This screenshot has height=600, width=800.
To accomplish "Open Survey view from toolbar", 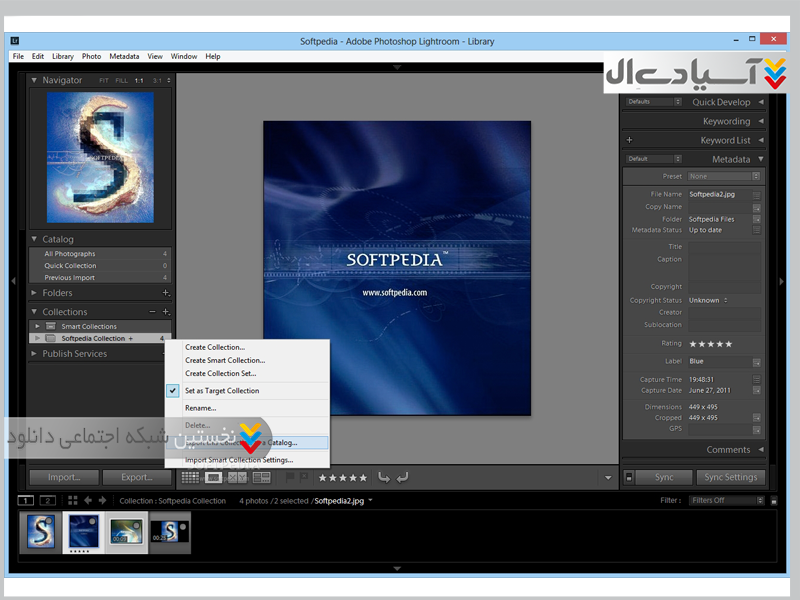I will pyautogui.click(x=262, y=478).
